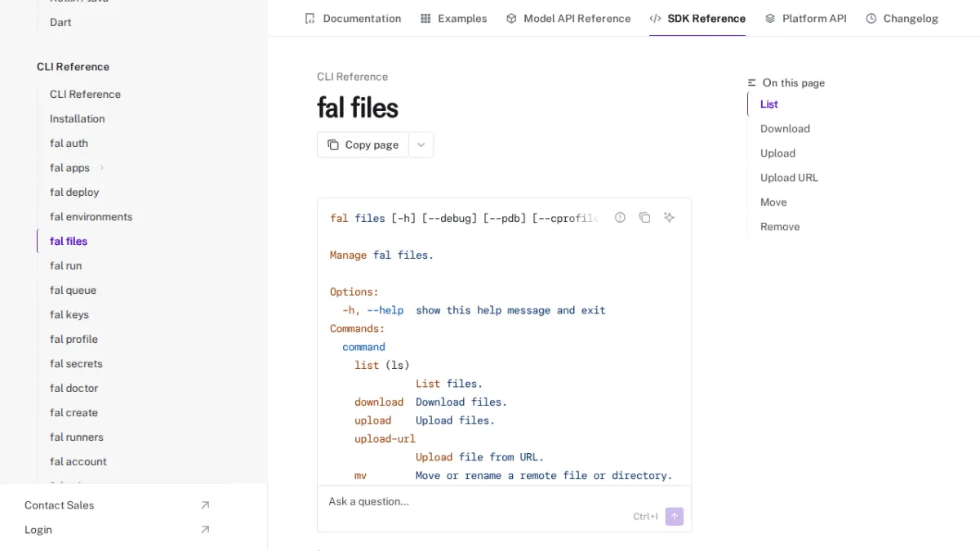
Task: Click the On this page list icon
Action: pyautogui.click(x=752, y=82)
